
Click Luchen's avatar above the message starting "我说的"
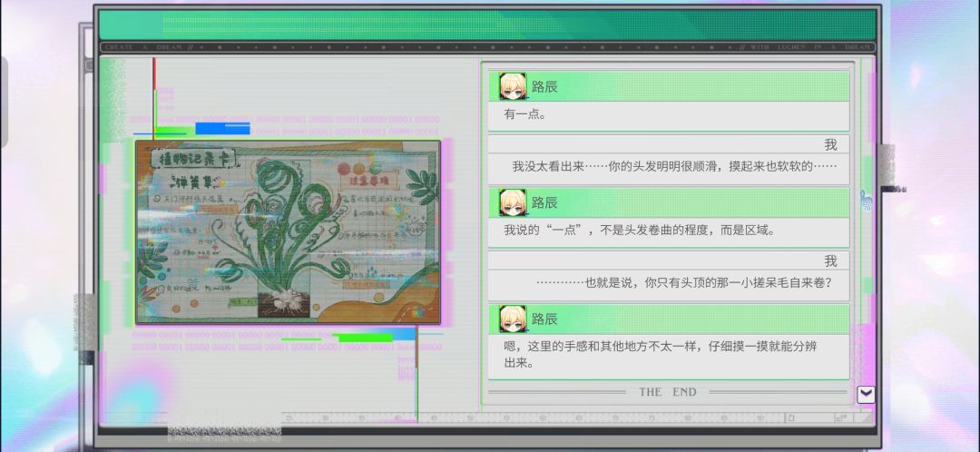click(x=513, y=202)
